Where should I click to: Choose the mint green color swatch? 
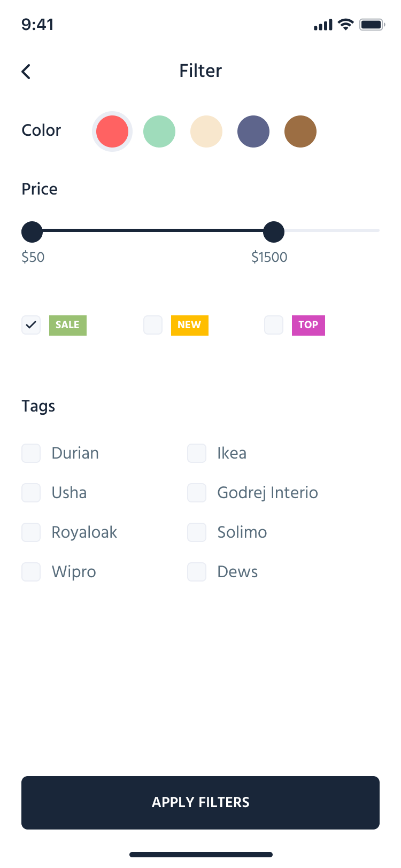[159, 131]
